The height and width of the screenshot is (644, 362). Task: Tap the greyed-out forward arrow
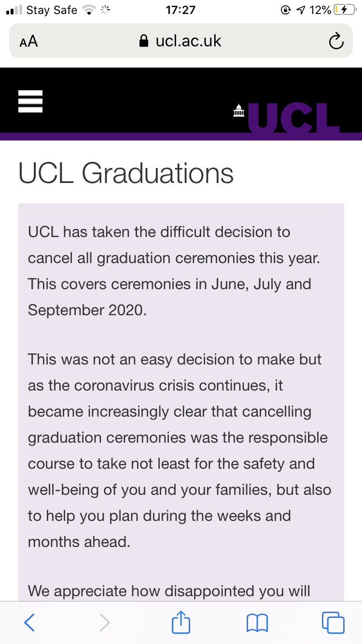point(105,622)
